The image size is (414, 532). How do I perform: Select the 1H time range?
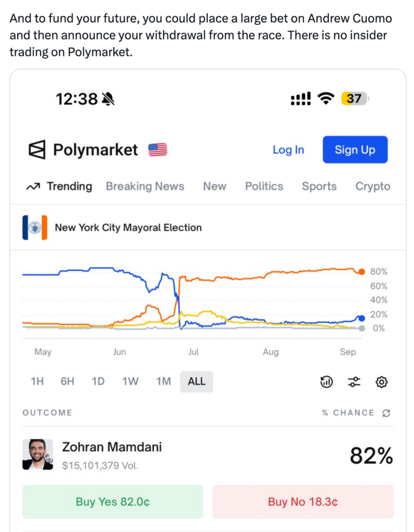click(37, 381)
